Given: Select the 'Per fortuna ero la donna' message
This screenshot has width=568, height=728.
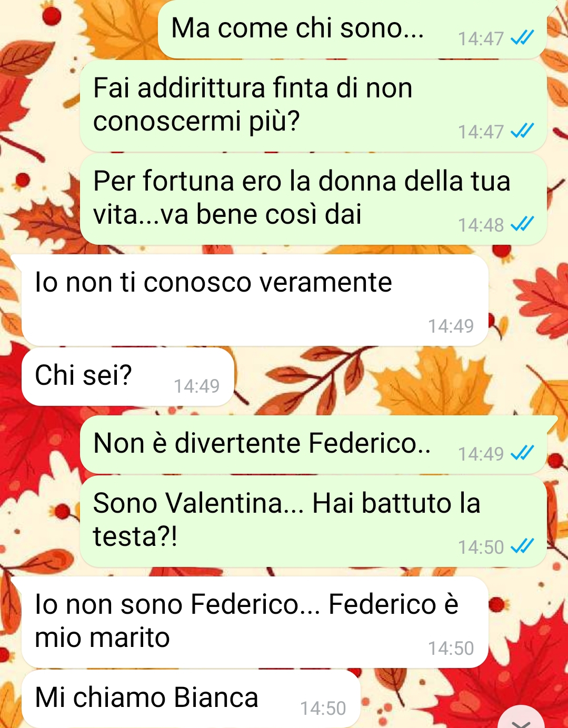Looking at the screenshot, I should click(x=313, y=199).
